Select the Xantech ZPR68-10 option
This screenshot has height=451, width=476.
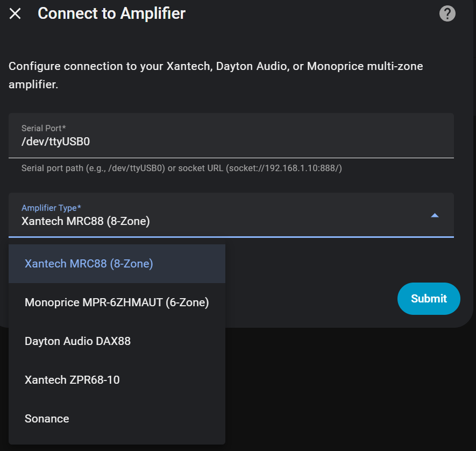coord(72,380)
